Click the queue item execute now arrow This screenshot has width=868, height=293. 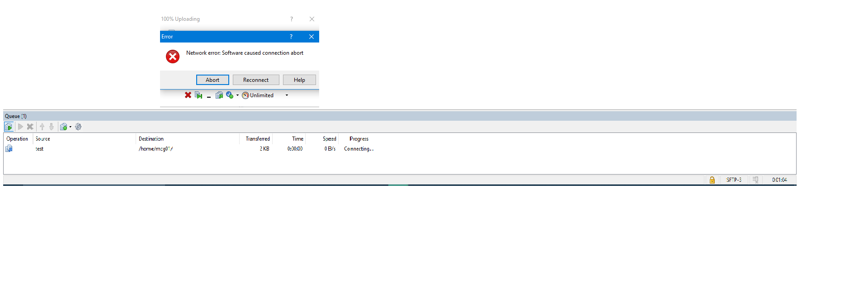pos(20,127)
